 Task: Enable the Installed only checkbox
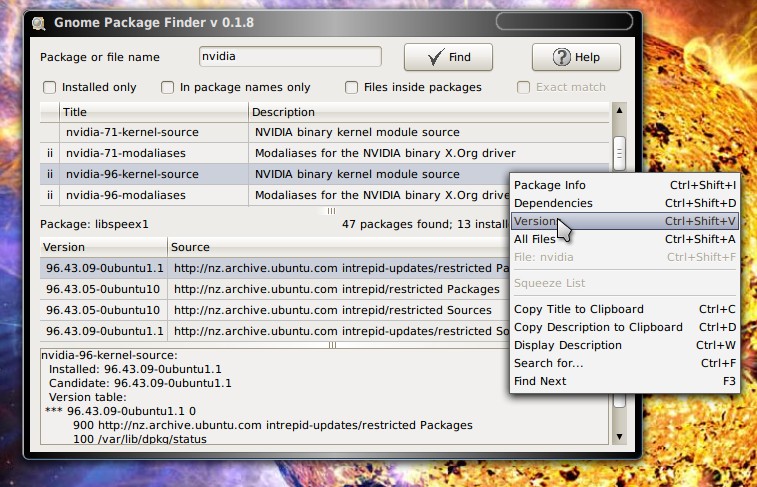coord(49,87)
